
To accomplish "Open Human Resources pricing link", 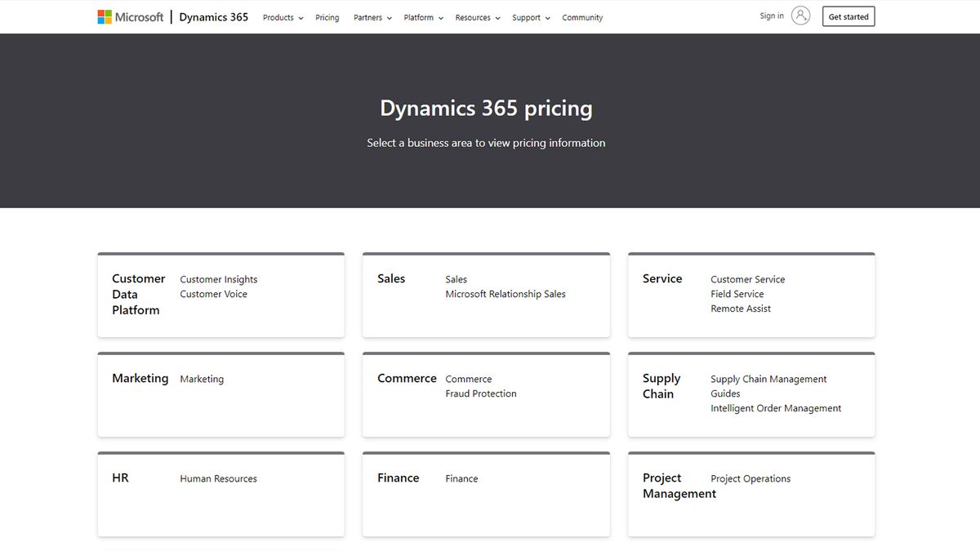I will (218, 478).
